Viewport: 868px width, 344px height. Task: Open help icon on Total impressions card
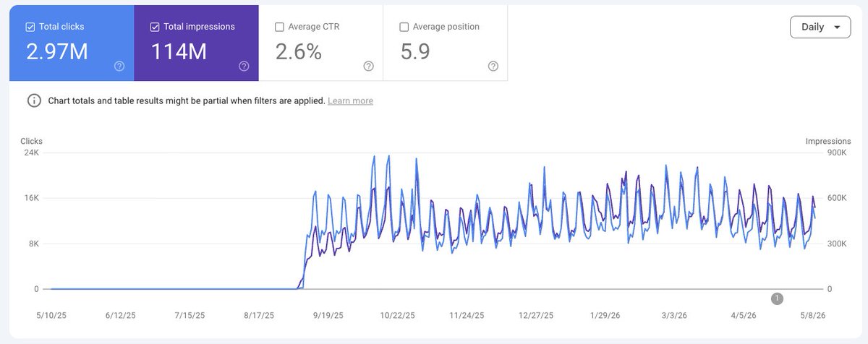click(244, 66)
